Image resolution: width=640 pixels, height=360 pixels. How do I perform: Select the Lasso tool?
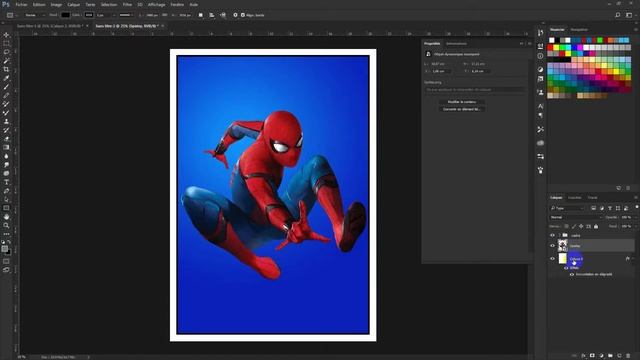point(7,52)
